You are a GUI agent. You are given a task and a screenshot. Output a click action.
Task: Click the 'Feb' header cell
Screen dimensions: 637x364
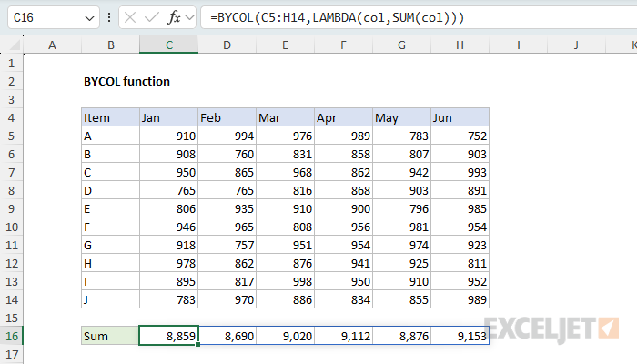(227, 117)
